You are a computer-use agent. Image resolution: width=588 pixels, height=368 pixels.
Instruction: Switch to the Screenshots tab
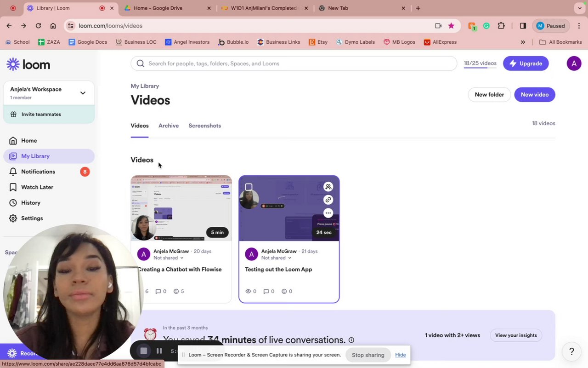point(204,126)
